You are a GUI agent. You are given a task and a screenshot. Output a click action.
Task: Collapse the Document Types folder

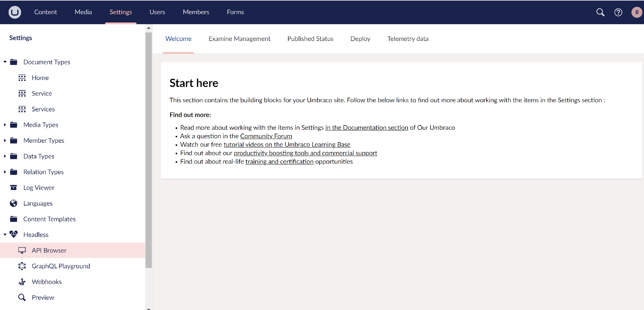[5, 62]
